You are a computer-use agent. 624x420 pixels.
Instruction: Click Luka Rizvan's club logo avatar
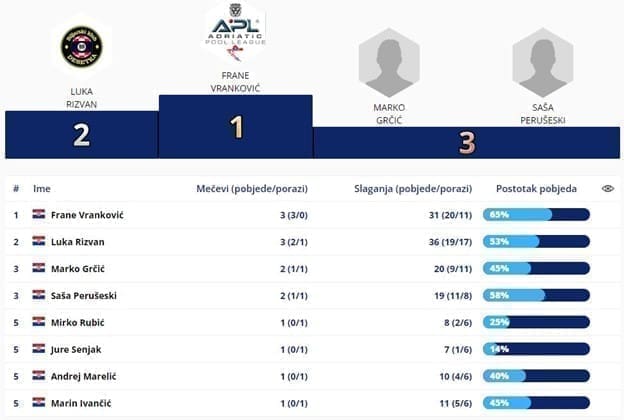(81, 45)
